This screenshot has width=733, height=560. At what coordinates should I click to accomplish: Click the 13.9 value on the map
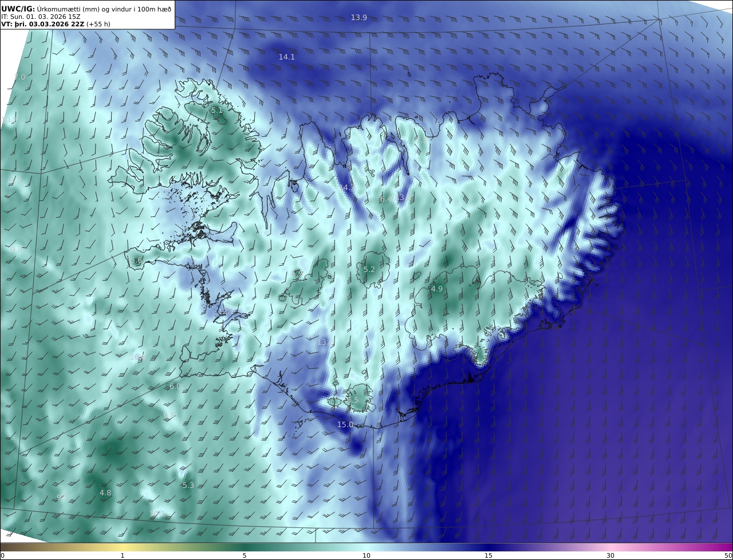click(x=359, y=18)
